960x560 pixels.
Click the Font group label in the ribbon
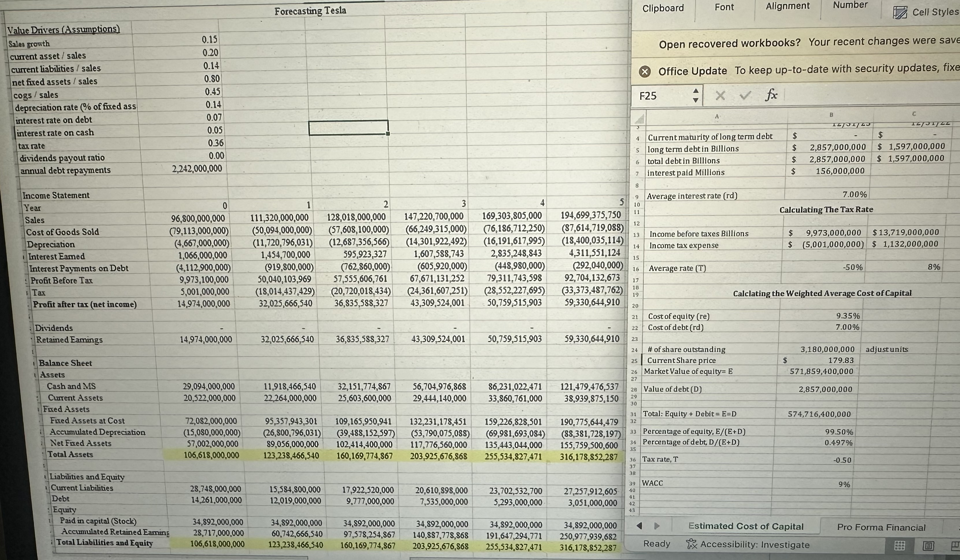point(724,6)
